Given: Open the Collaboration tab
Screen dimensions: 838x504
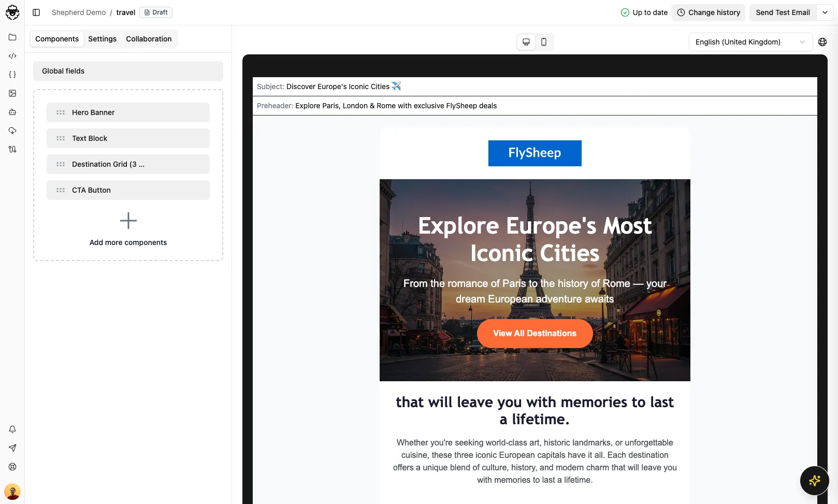Looking at the screenshot, I should click(149, 38).
